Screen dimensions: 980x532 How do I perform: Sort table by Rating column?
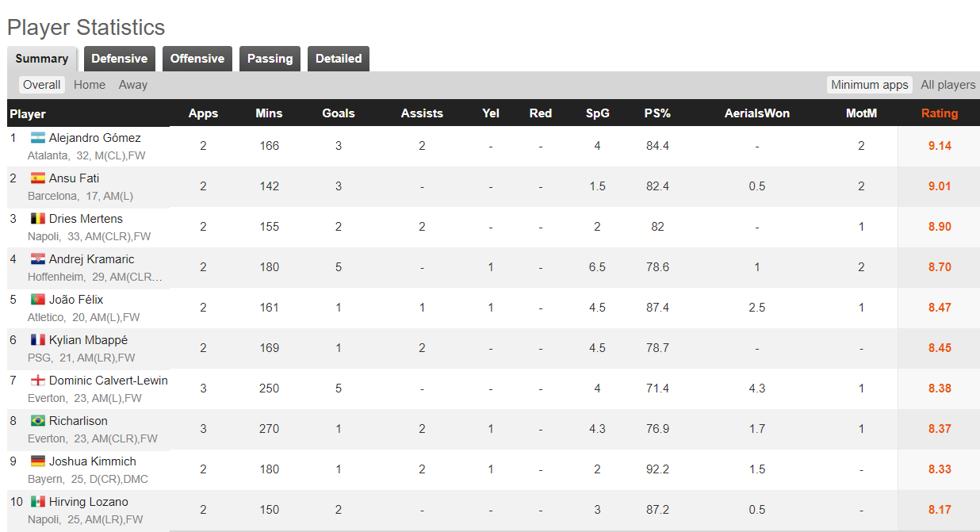coord(940,113)
